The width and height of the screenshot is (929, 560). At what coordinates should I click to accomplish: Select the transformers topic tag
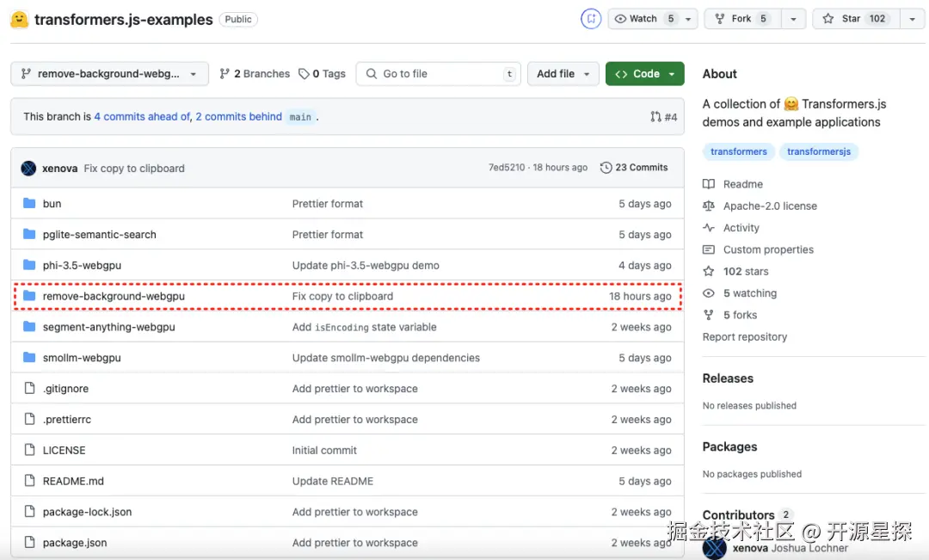(x=738, y=151)
